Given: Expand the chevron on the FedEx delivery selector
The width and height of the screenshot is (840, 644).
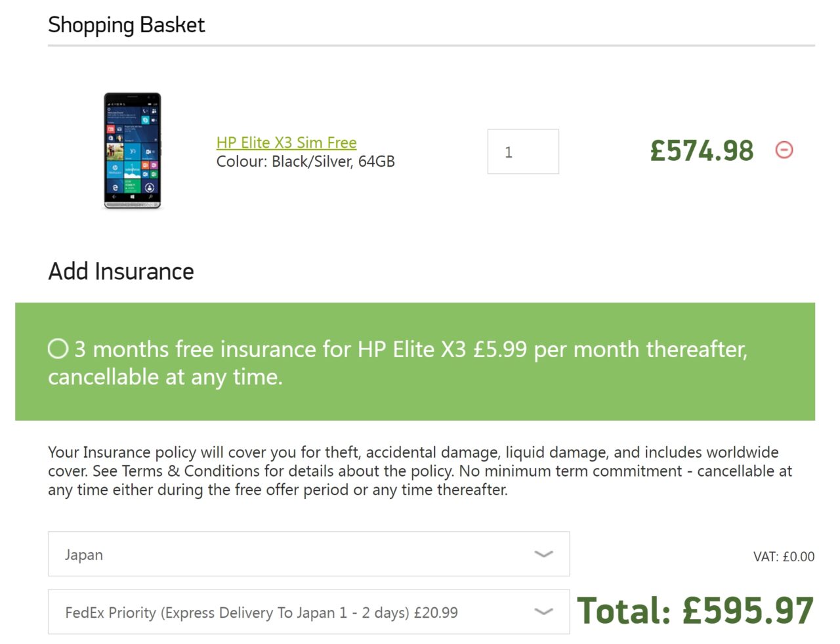Looking at the screenshot, I should point(543,612).
